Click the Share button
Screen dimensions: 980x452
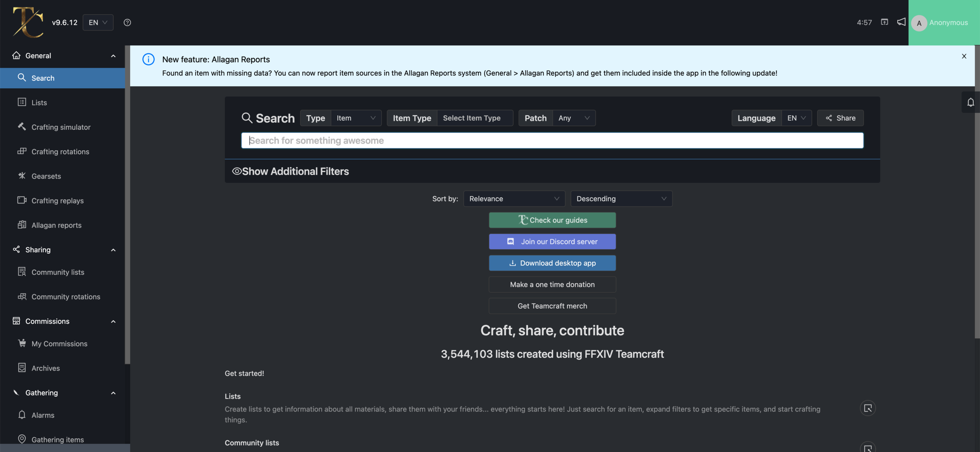tap(840, 118)
